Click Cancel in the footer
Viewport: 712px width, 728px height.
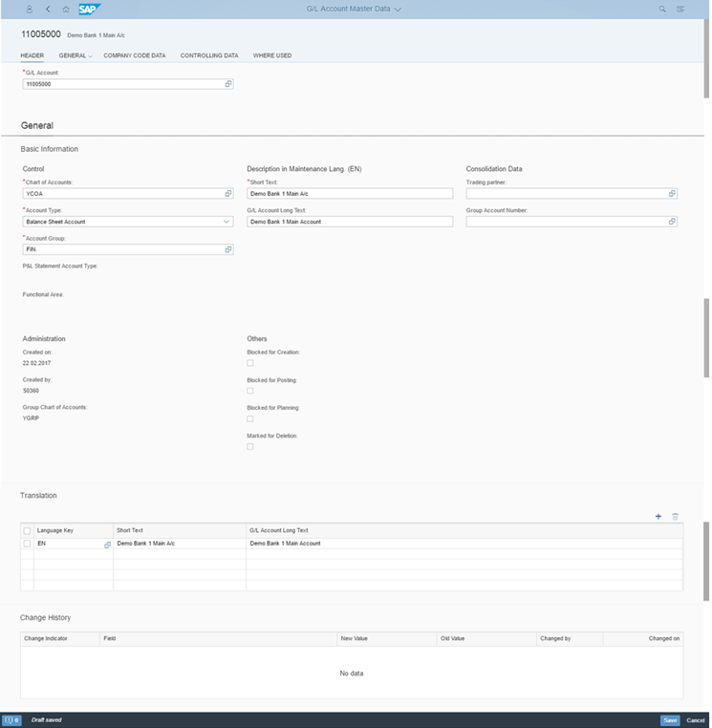click(695, 719)
